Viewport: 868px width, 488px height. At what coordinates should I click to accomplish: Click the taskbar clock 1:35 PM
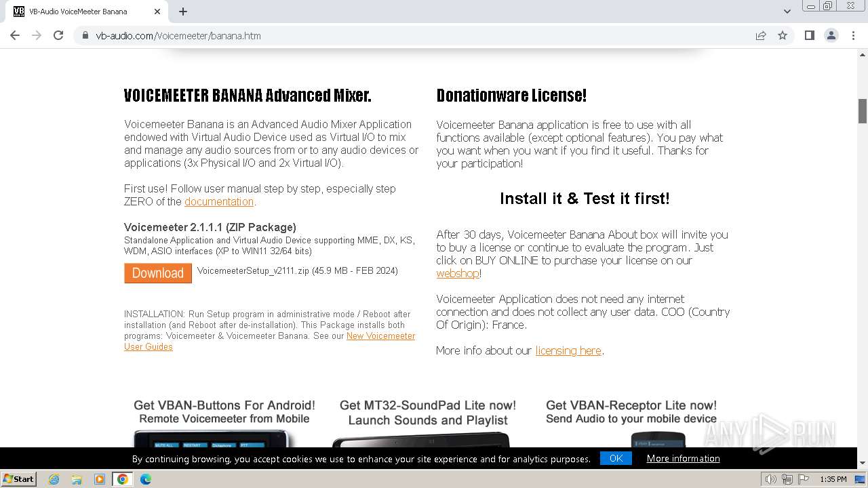click(x=833, y=479)
